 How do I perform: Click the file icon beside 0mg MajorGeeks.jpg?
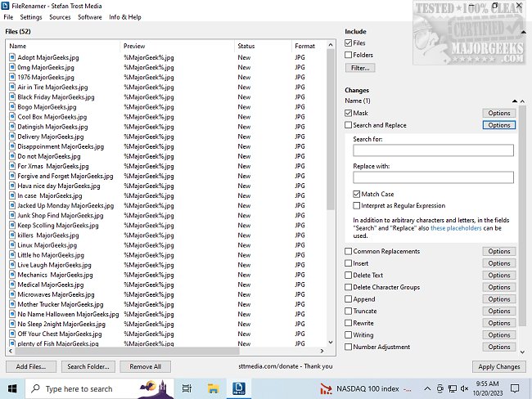[12, 67]
